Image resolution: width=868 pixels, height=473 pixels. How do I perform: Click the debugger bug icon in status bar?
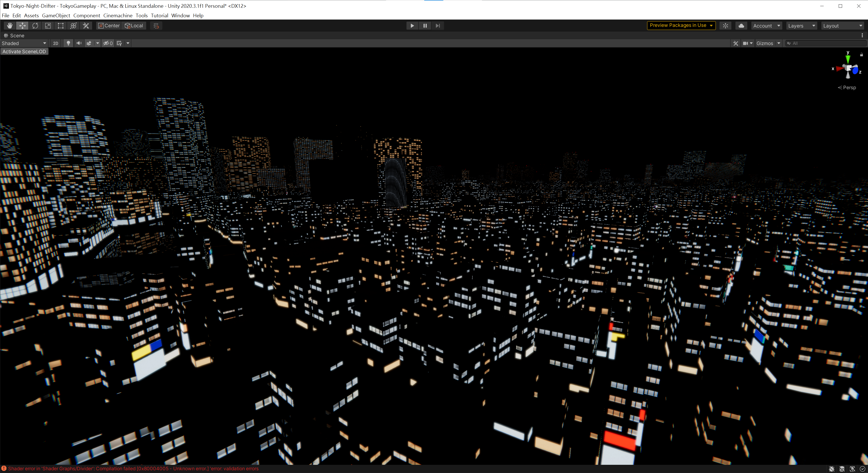click(x=832, y=469)
